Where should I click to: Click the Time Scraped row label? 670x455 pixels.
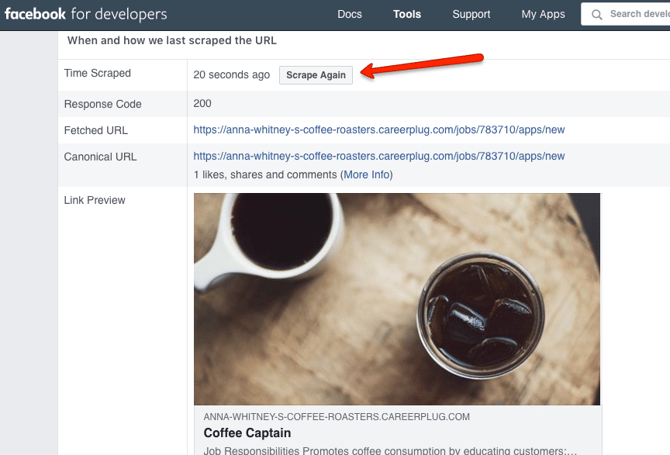point(97,73)
